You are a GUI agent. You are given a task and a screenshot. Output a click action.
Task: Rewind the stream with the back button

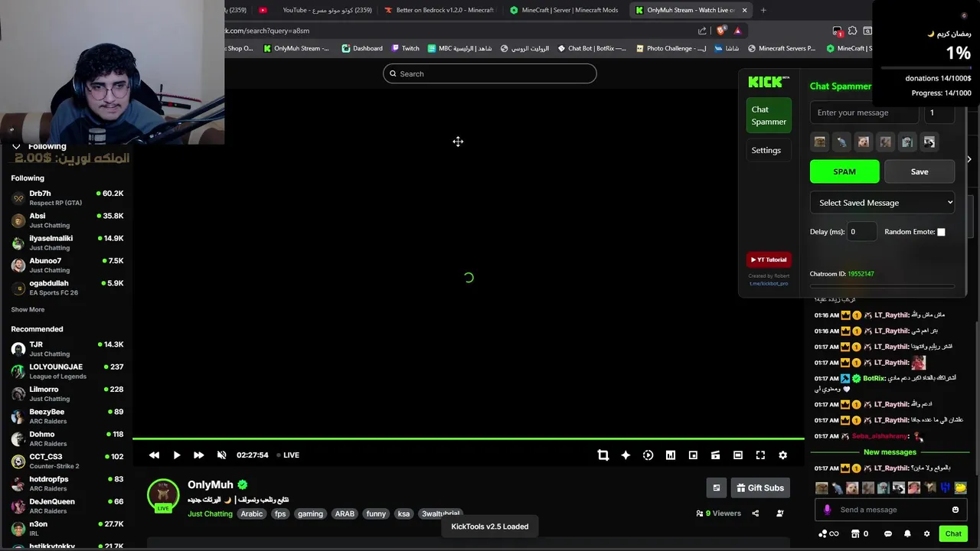154,455
